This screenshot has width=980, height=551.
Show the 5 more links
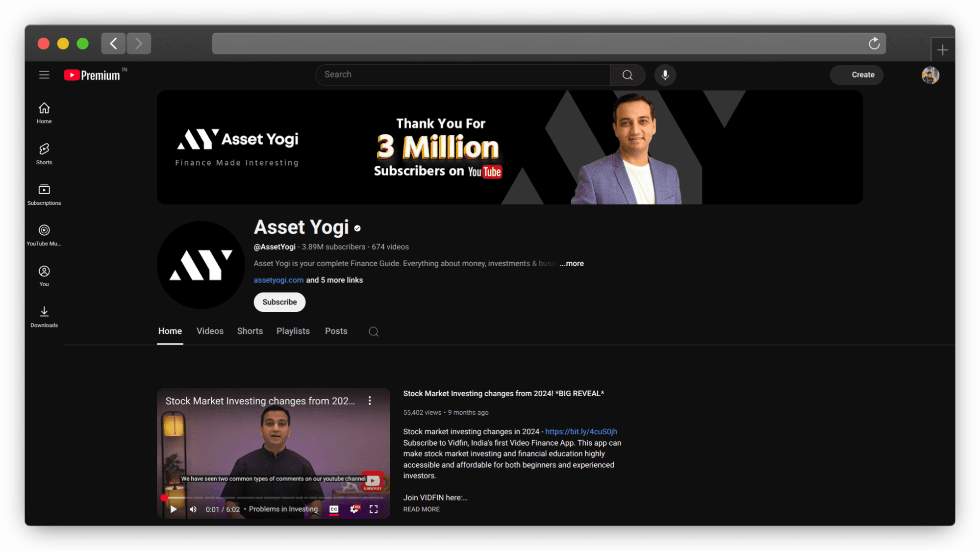click(x=334, y=280)
